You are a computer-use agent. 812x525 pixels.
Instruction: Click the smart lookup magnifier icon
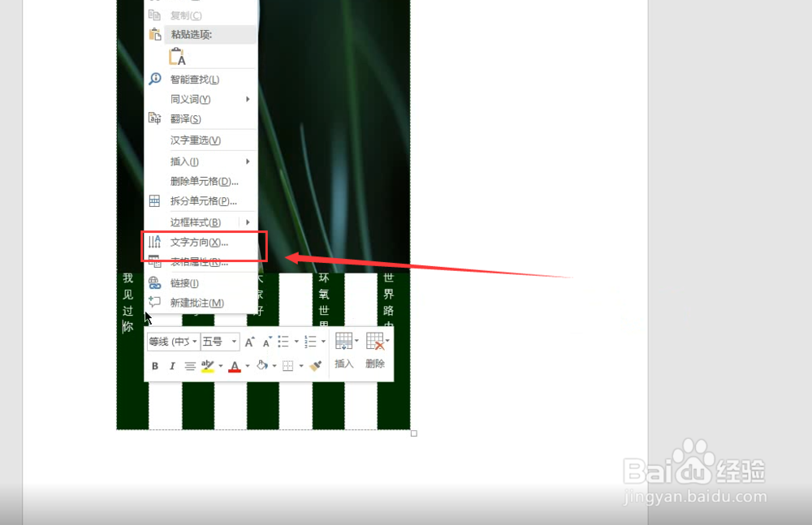[154, 79]
